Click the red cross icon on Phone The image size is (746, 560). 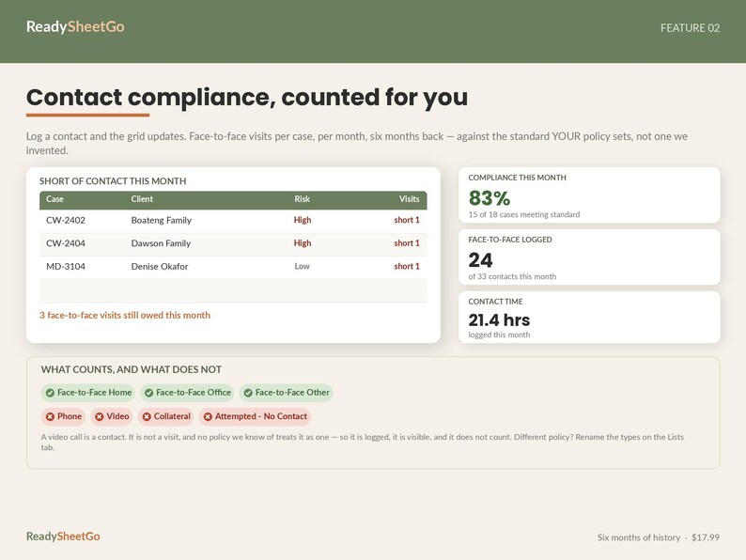point(50,417)
